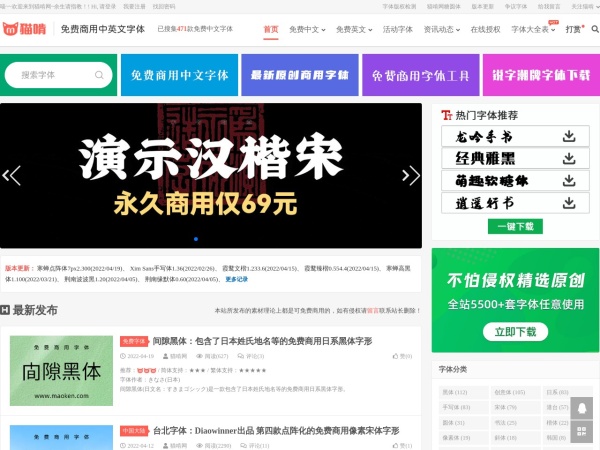The width and height of the screenshot is (600, 450).
Task: Expand the 字体大全表 dropdown
Action: pos(533,30)
